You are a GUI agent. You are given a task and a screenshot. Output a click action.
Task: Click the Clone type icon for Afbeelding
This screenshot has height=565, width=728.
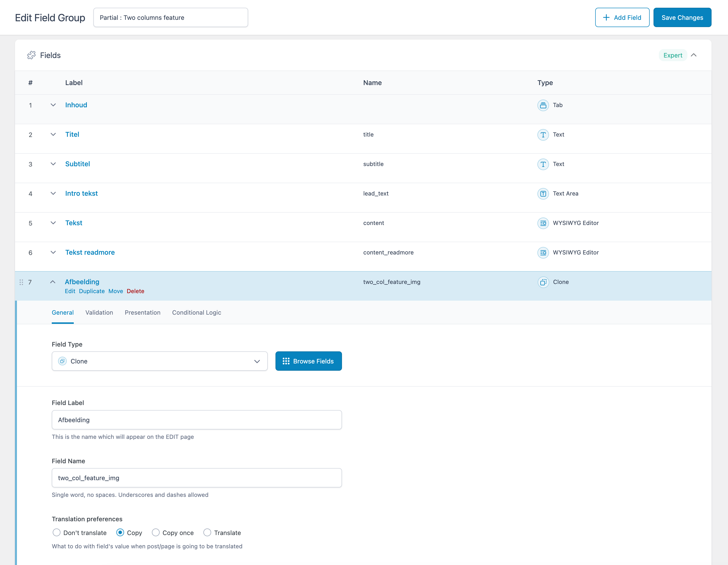pyautogui.click(x=543, y=282)
